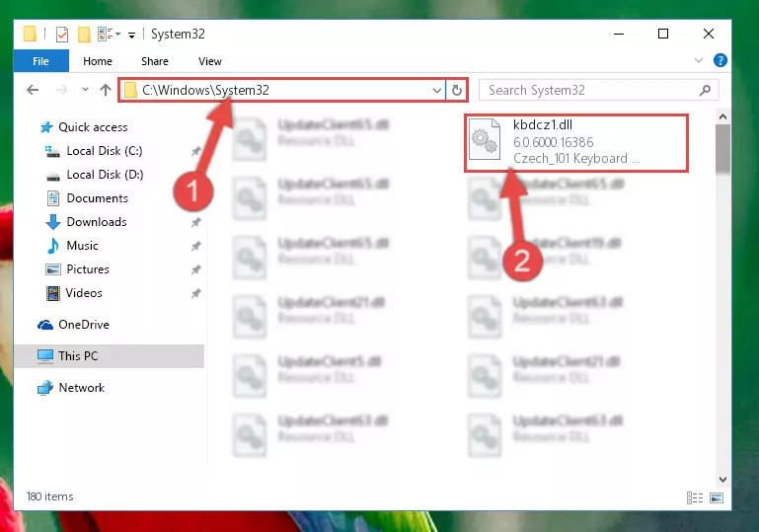The width and height of the screenshot is (759, 532).
Task: Select OneDrive in navigation pane
Action: (x=84, y=325)
